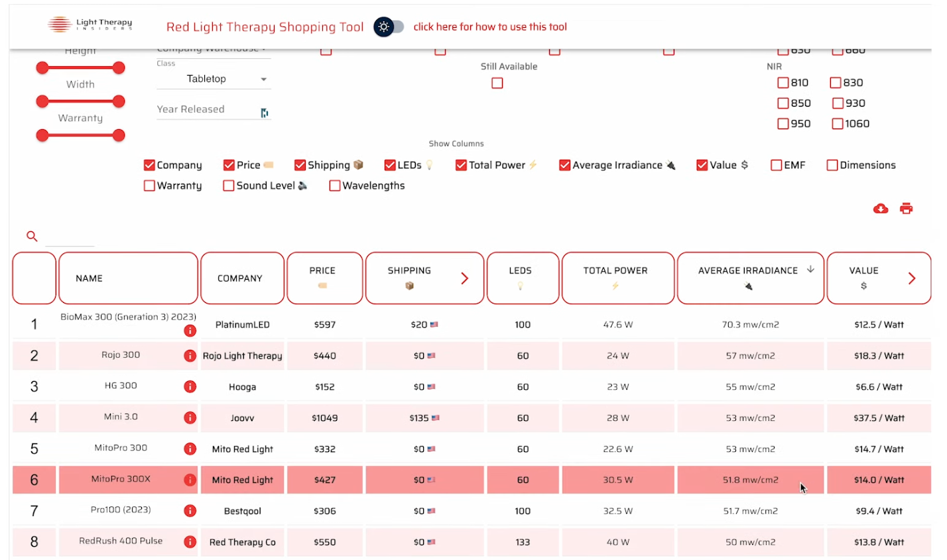
Task: Click the $1049 price cell
Action: 325,418
